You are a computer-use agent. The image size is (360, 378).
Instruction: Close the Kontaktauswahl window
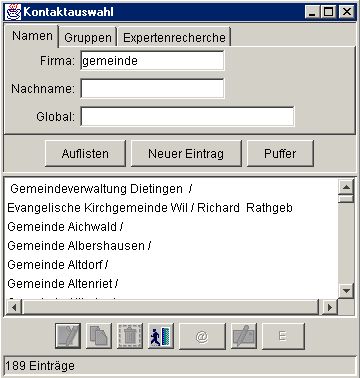tap(347, 12)
